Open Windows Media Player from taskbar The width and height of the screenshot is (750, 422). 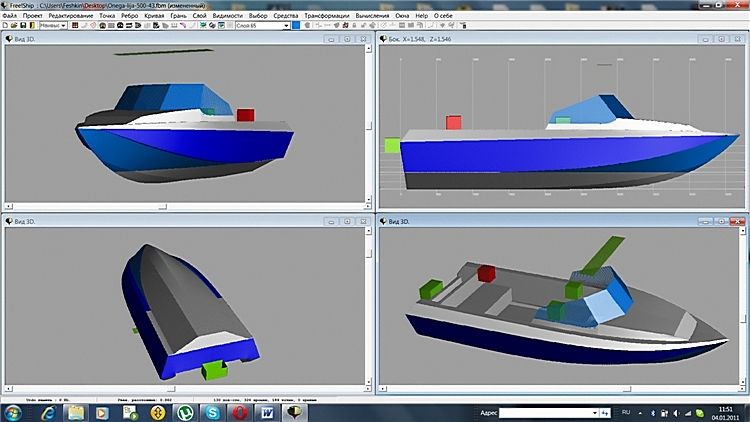[102, 412]
